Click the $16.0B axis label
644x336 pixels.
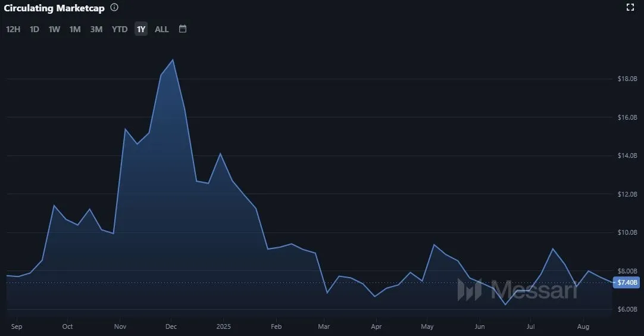[627, 117]
